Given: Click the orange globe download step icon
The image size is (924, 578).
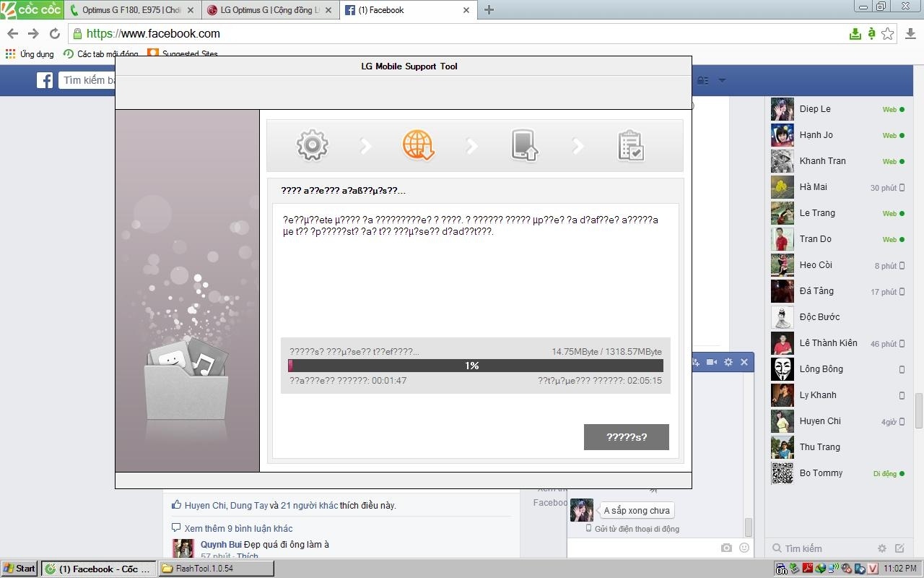Looking at the screenshot, I should pyautogui.click(x=418, y=145).
